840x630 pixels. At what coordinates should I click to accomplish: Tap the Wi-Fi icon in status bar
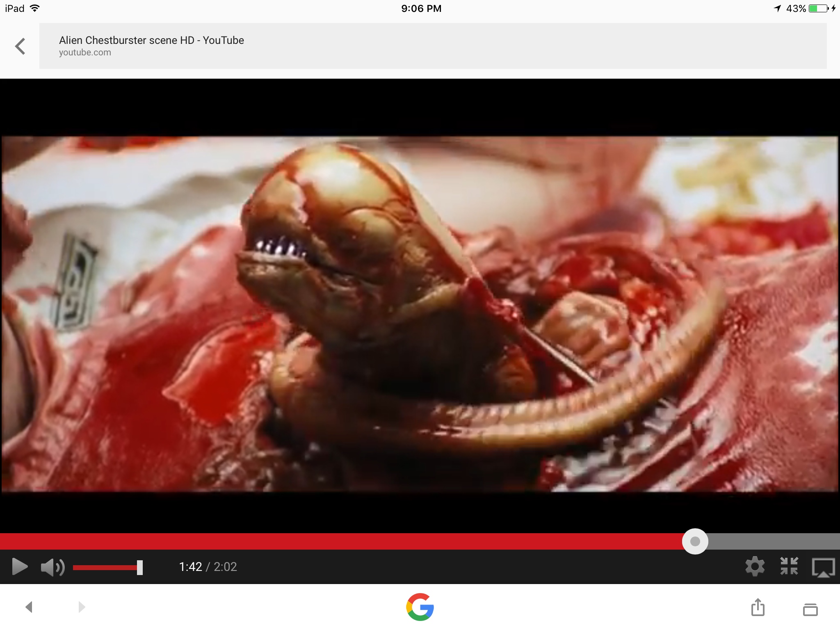click(x=35, y=8)
